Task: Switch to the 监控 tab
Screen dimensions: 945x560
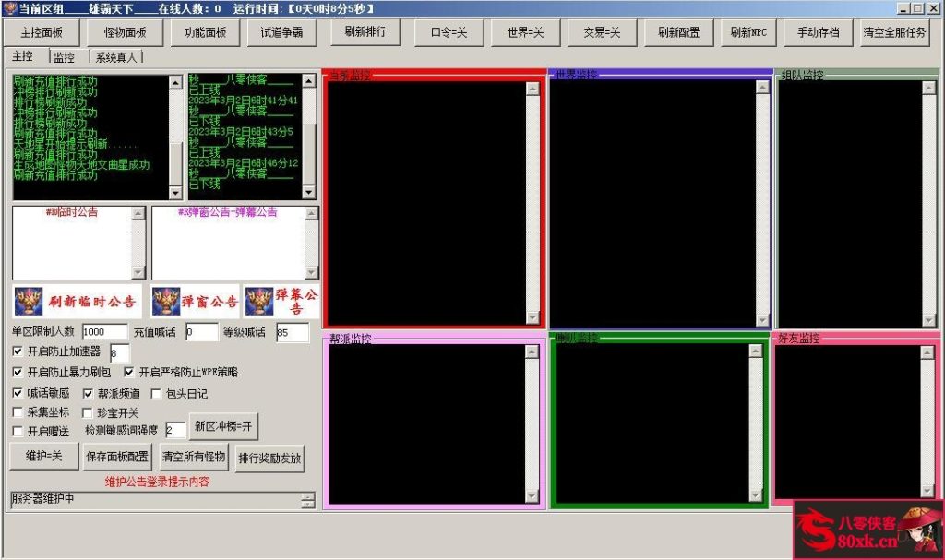Action: 64,56
